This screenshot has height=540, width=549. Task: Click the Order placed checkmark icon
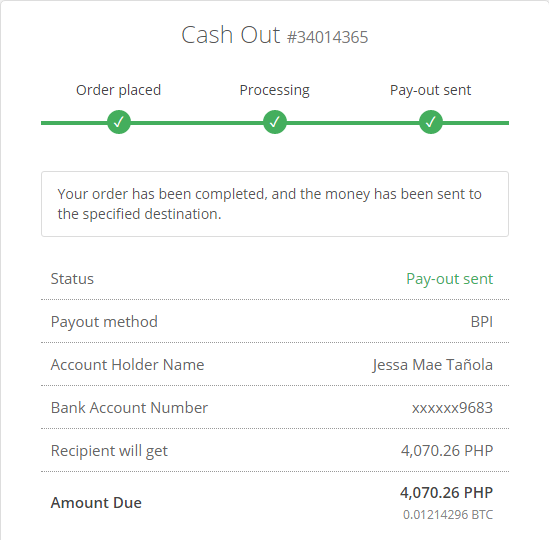[119, 122]
